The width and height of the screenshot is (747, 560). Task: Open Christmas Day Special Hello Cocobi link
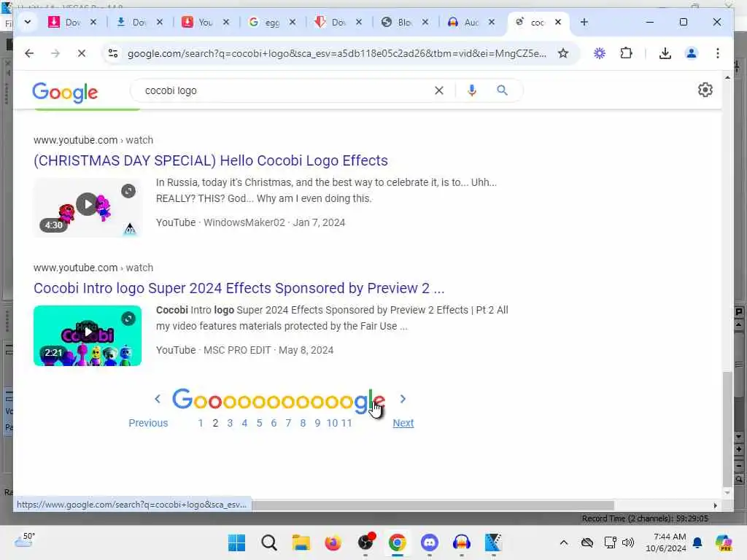pos(211,160)
